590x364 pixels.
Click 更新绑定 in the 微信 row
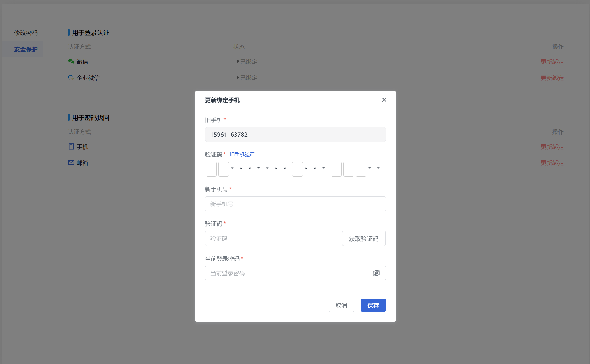pos(552,62)
